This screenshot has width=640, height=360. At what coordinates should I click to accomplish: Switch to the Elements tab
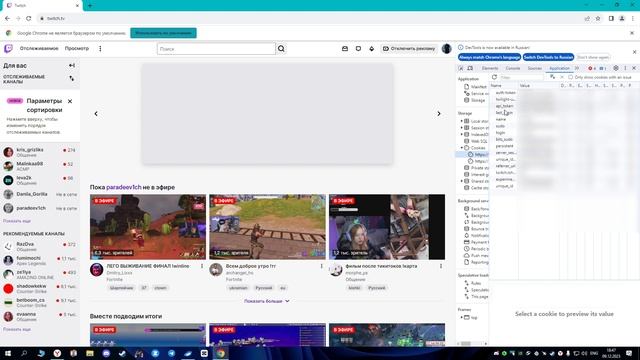[x=490, y=68]
